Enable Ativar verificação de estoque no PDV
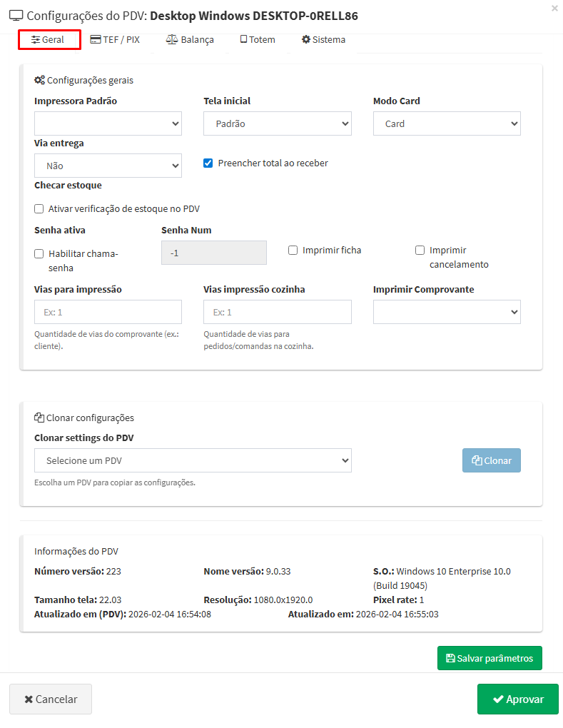This screenshot has height=728, width=563. pos(39,209)
